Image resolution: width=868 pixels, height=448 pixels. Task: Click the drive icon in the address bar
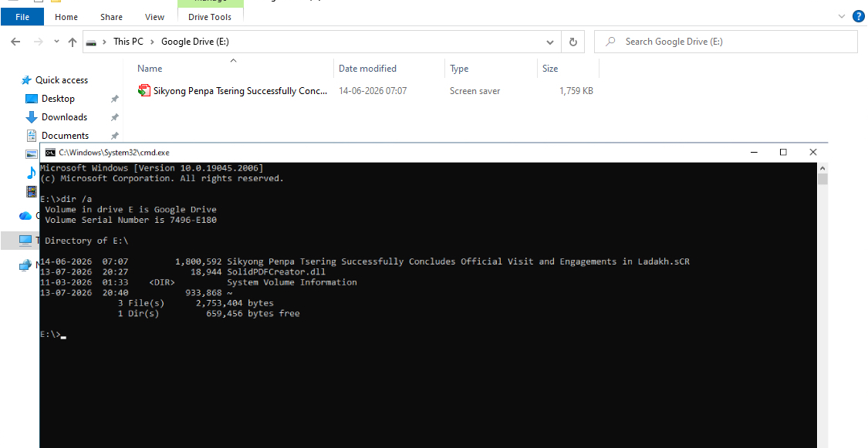[x=91, y=42]
